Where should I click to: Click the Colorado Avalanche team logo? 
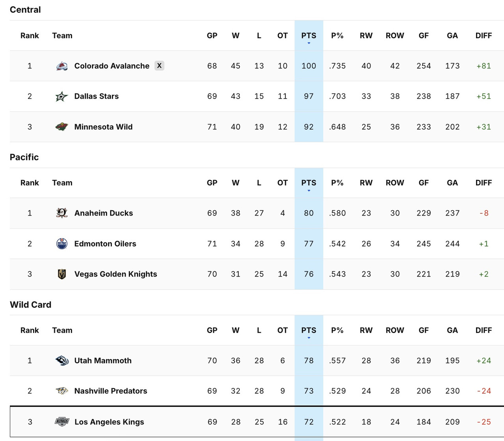[x=62, y=66]
